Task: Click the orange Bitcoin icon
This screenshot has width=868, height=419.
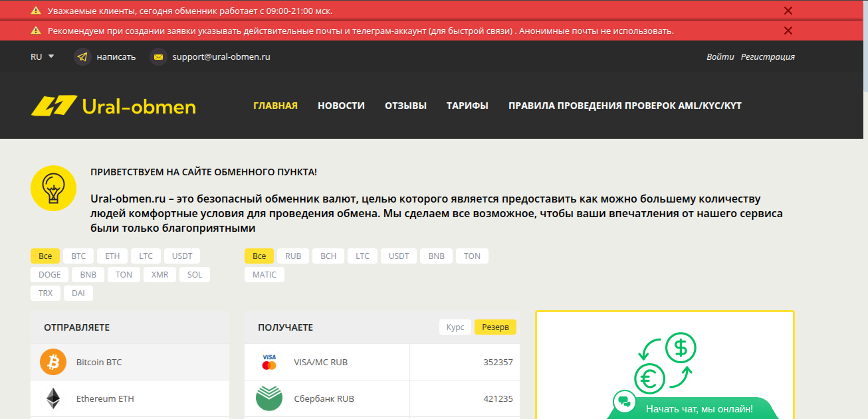Action: (53, 362)
